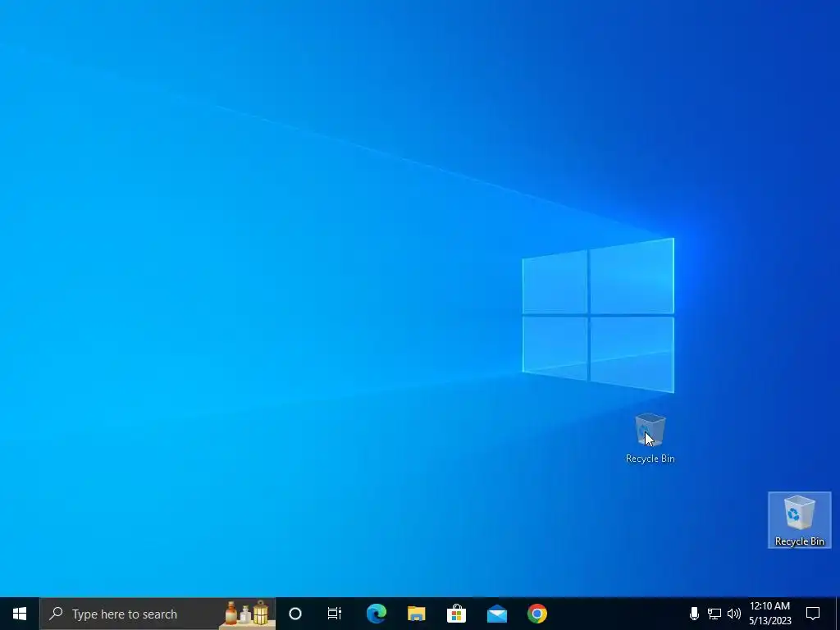The image size is (840, 630).
Task: Launch Microsoft Edge from taskbar
Action: pos(376,614)
